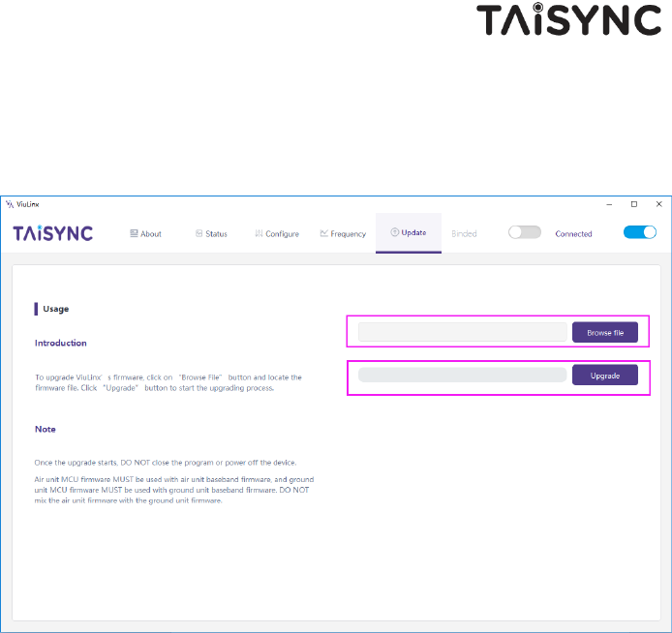Click the upgrade progress bar
672x633 pixels.
coord(463,375)
